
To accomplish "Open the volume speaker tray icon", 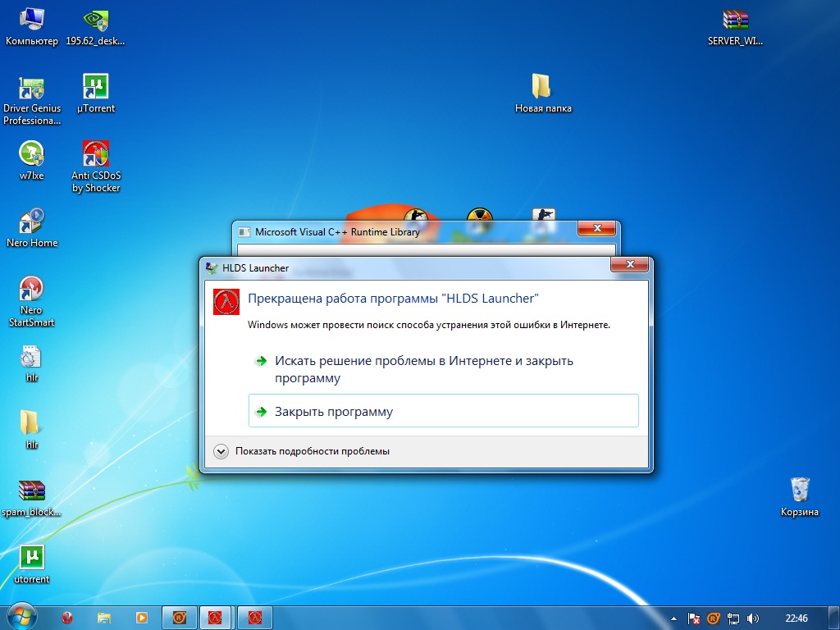I will [753, 619].
